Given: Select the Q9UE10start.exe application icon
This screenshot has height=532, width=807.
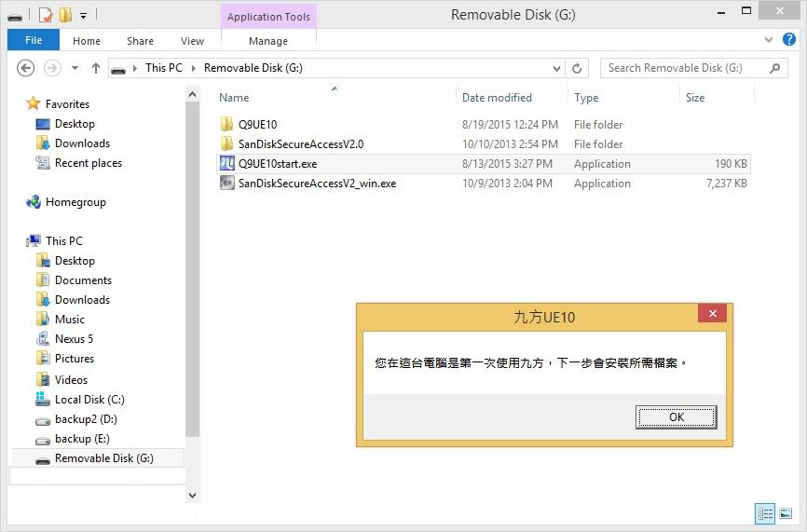Looking at the screenshot, I should click(227, 163).
